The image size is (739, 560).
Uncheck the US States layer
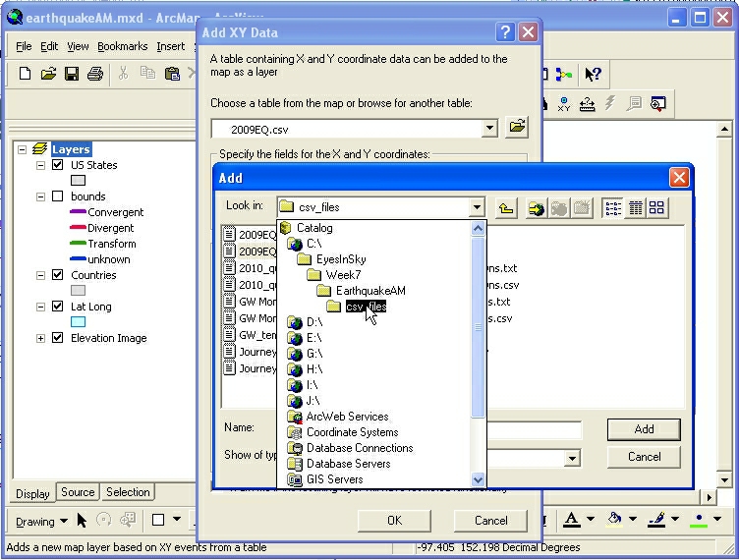pyautogui.click(x=57, y=165)
